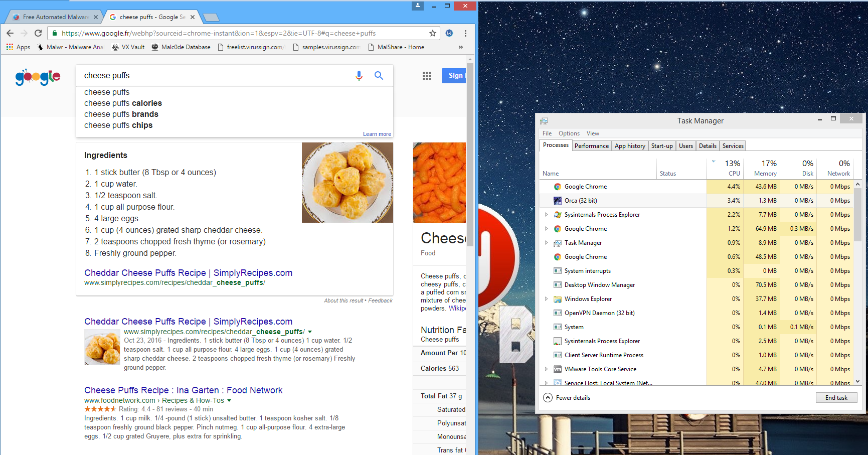
Task: Collapse Task Manager with the Fewer details chevron
Action: pyautogui.click(x=548, y=398)
